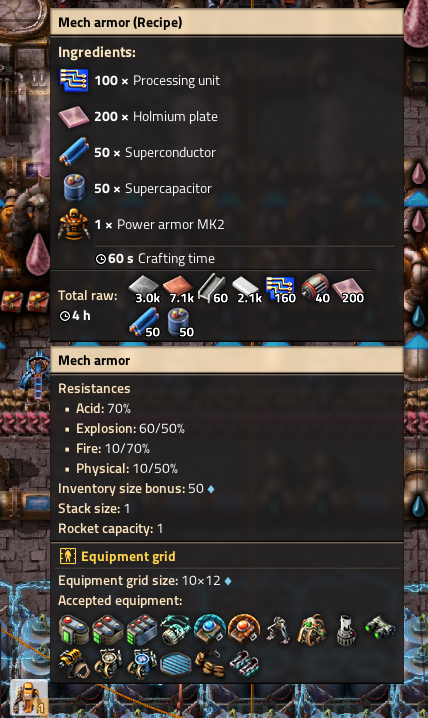Select the Supercapacitor ingredient icon

[74, 188]
